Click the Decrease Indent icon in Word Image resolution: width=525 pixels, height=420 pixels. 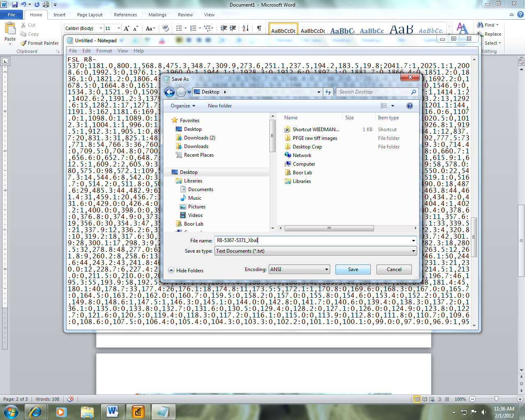[224, 28]
